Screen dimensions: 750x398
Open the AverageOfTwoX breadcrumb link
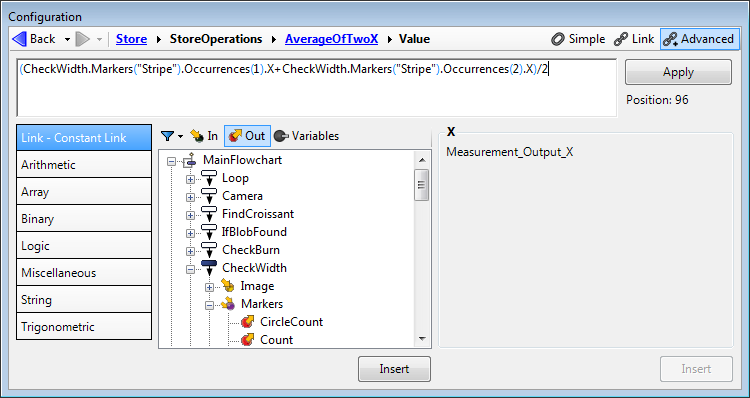coord(331,39)
